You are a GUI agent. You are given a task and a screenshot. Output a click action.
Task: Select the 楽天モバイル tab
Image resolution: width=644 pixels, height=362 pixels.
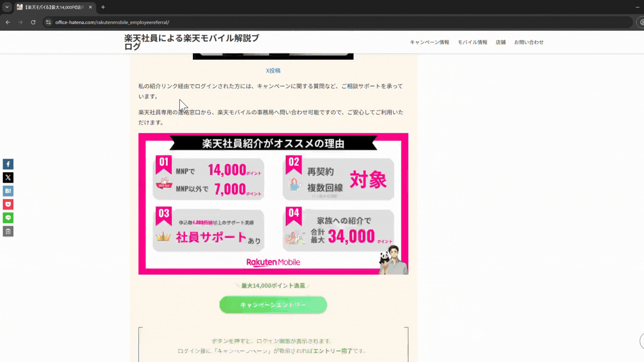coord(55,7)
